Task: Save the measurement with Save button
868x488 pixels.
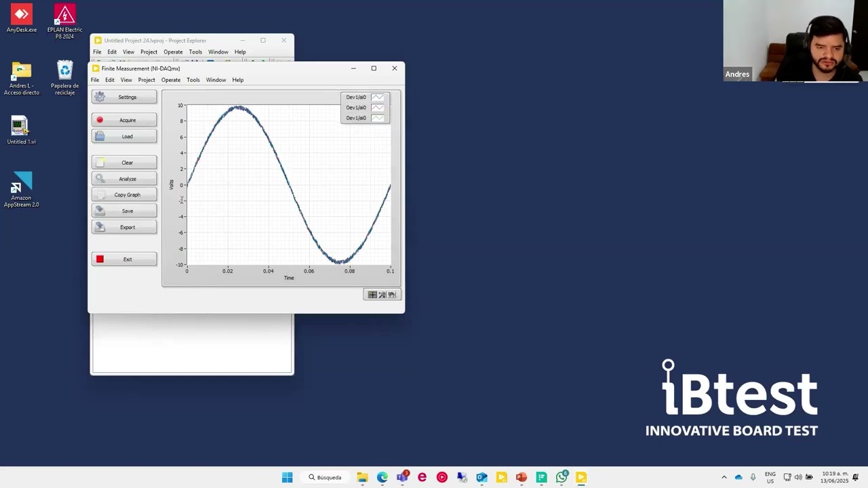Action: (x=124, y=211)
